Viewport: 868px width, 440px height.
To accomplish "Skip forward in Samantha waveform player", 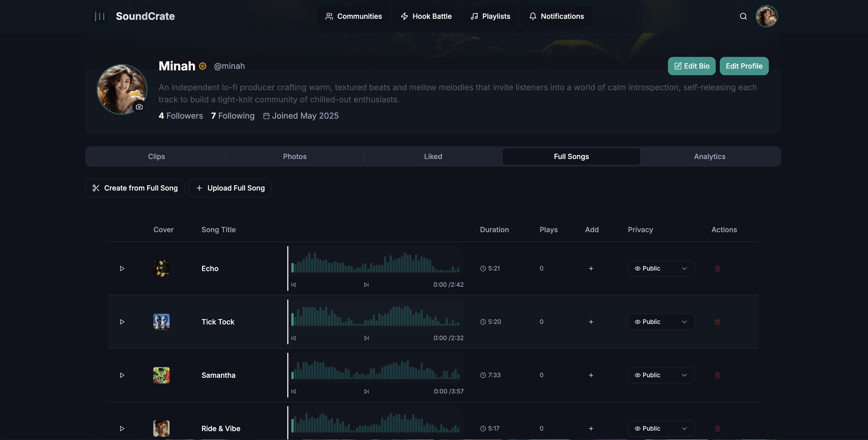I will tap(366, 391).
